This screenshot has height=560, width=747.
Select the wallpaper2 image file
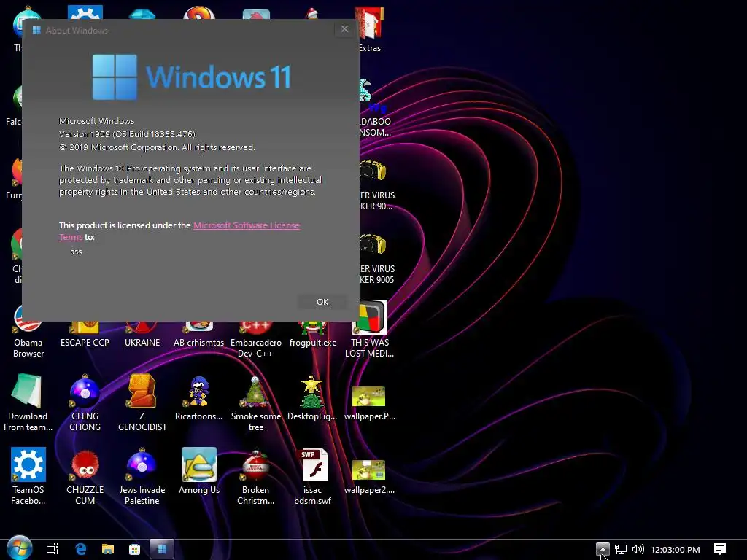click(369, 477)
